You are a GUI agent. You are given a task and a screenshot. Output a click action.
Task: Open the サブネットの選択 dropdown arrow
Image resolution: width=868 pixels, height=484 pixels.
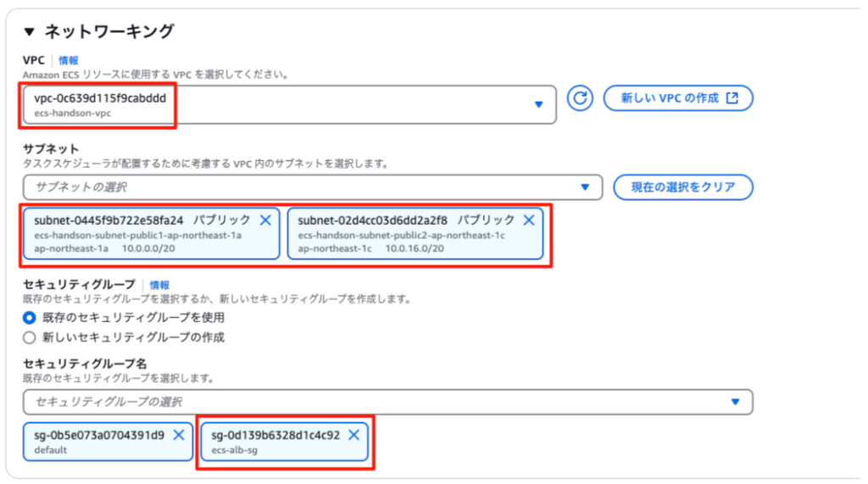click(584, 187)
